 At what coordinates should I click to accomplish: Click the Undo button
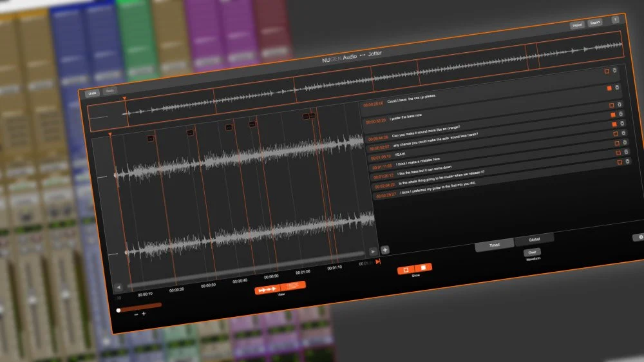pyautogui.click(x=92, y=93)
